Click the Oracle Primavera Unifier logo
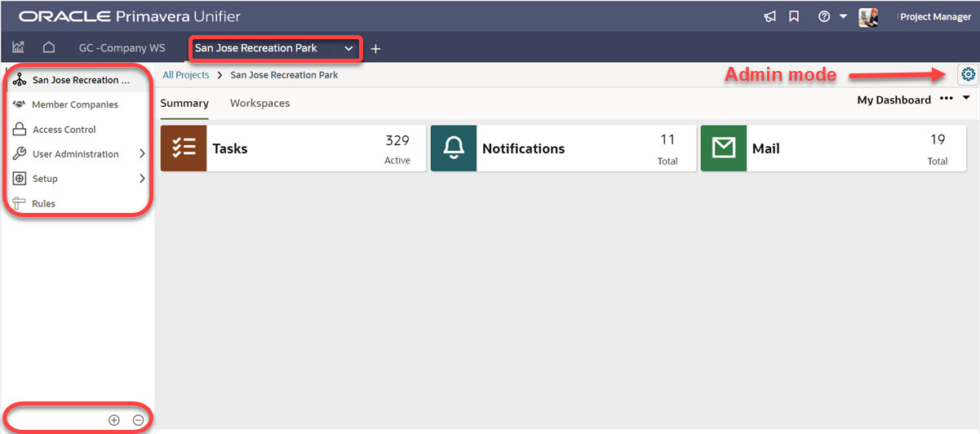 pos(129,16)
